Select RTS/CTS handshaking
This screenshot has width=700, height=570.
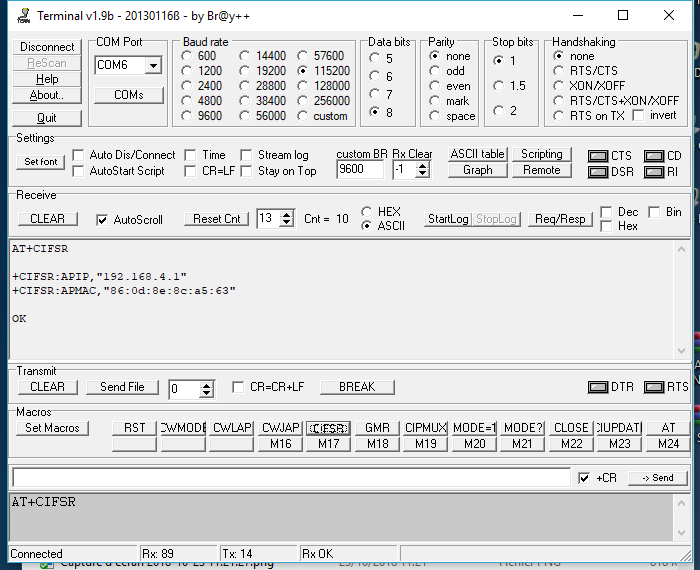pos(558,71)
